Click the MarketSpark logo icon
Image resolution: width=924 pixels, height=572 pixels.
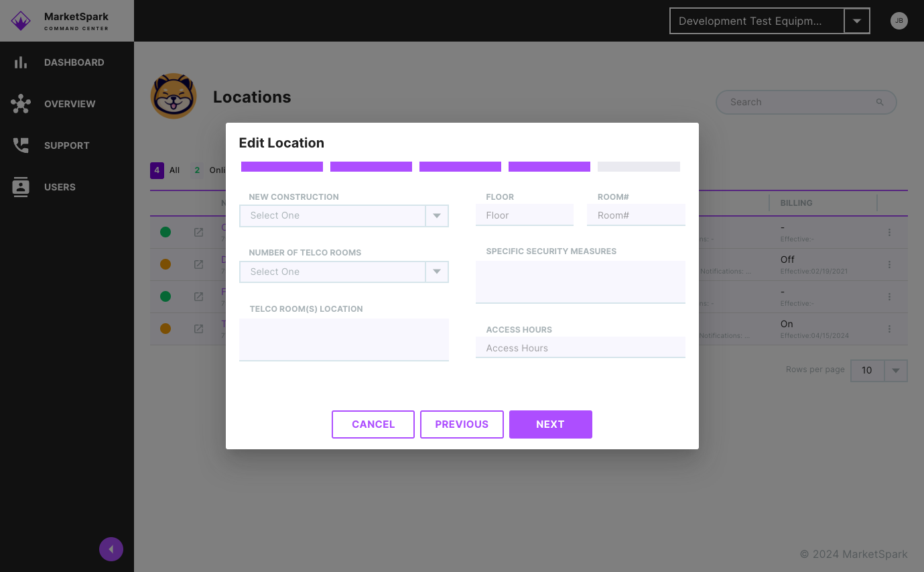pos(21,21)
